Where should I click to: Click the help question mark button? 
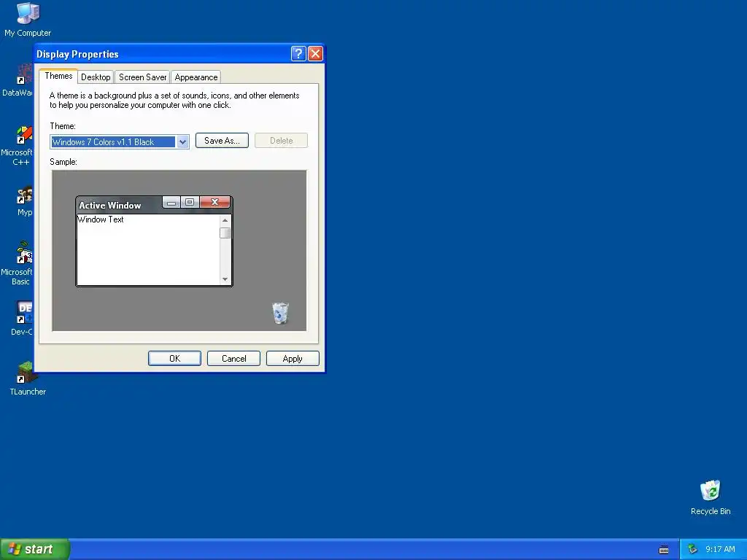[298, 53]
